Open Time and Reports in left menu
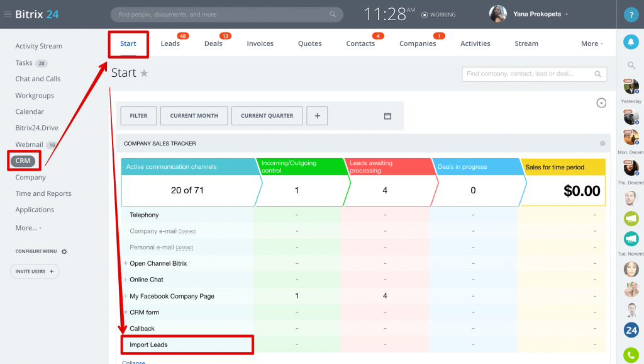 pos(43,193)
